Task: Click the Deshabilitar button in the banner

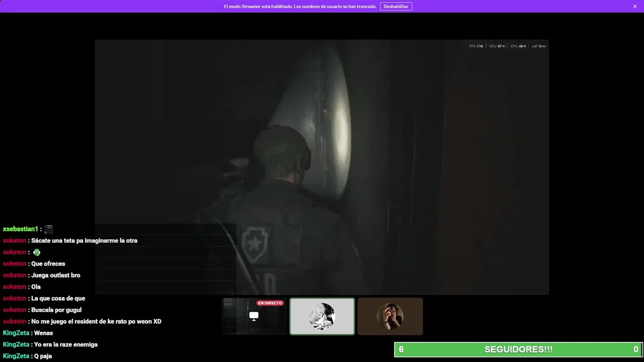Action: tap(396, 7)
